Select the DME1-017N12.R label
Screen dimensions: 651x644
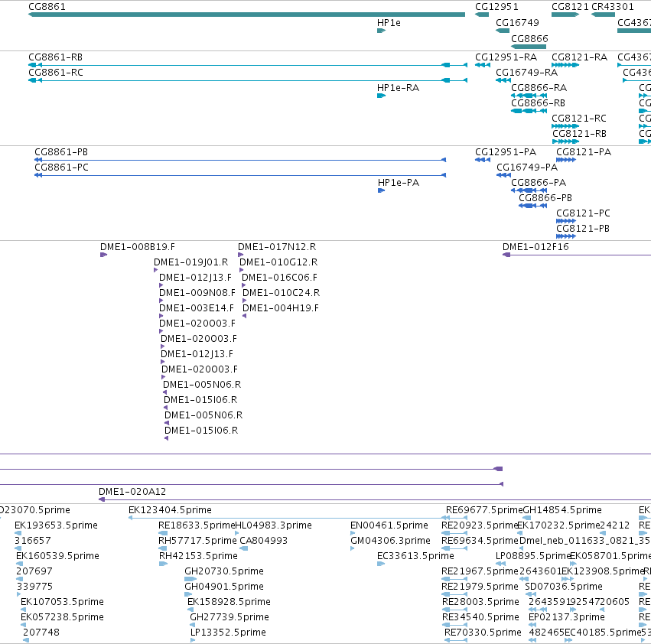tap(277, 247)
